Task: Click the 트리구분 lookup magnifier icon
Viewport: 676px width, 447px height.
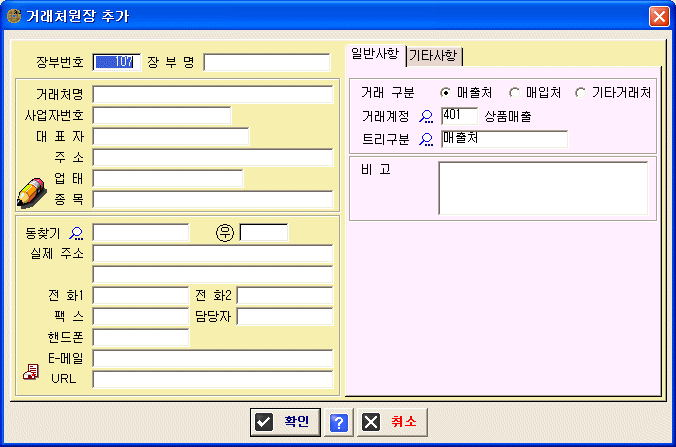Action: 426,139
